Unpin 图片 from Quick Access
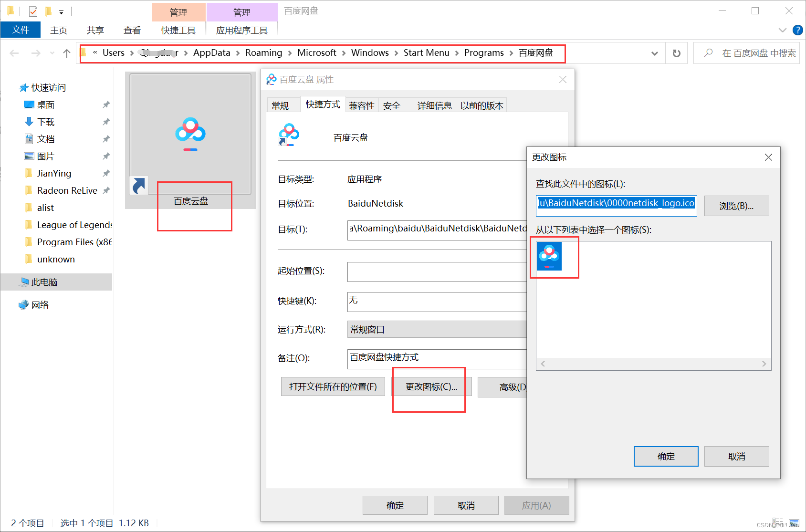 click(x=106, y=156)
